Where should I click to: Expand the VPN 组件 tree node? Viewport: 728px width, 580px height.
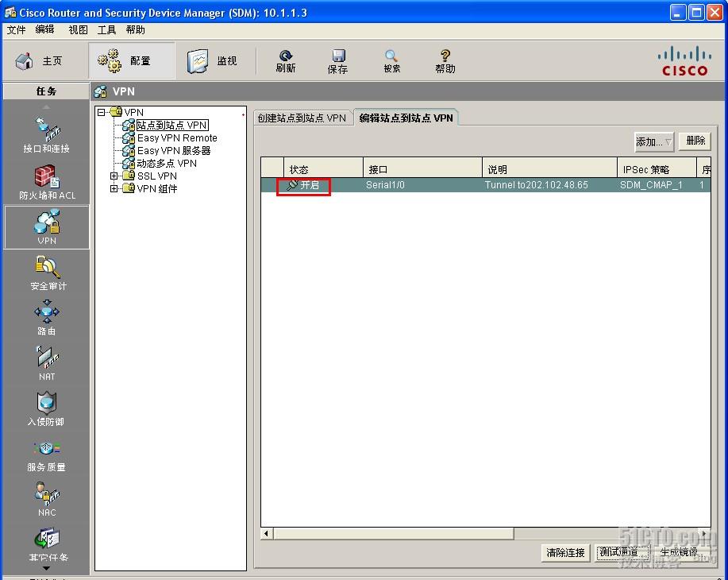coord(114,188)
